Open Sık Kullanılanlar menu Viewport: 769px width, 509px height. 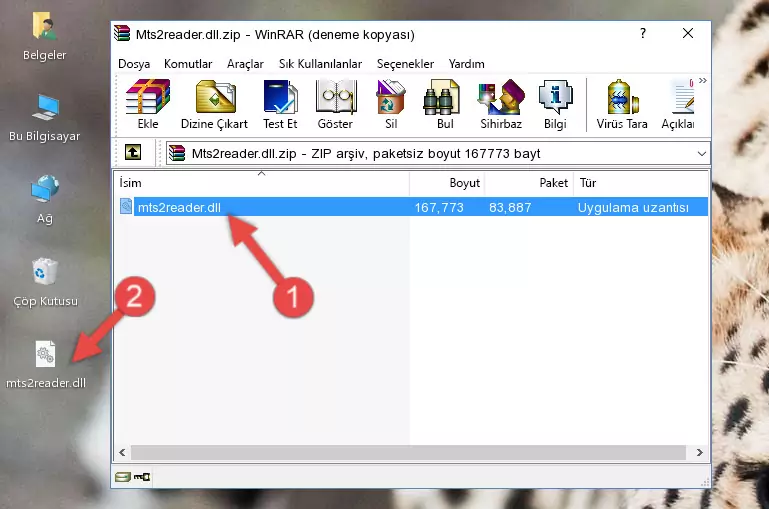click(320, 64)
